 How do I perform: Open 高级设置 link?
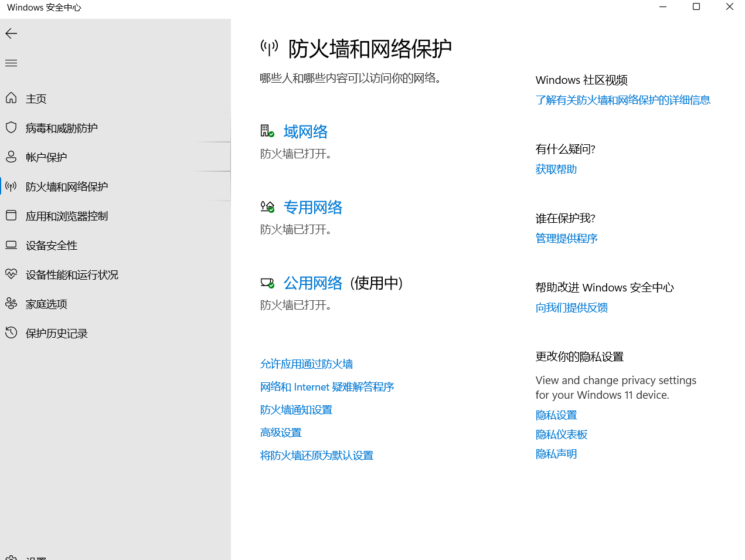281,433
